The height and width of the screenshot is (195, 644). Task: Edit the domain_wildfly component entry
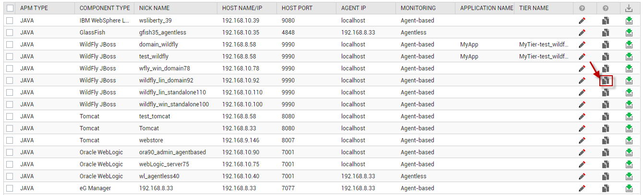pyautogui.click(x=582, y=45)
